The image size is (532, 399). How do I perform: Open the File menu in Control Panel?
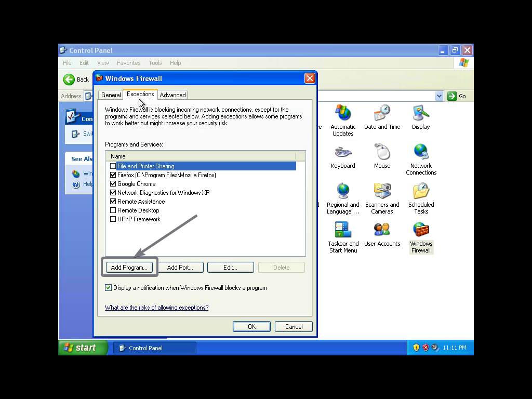[67, 63]
